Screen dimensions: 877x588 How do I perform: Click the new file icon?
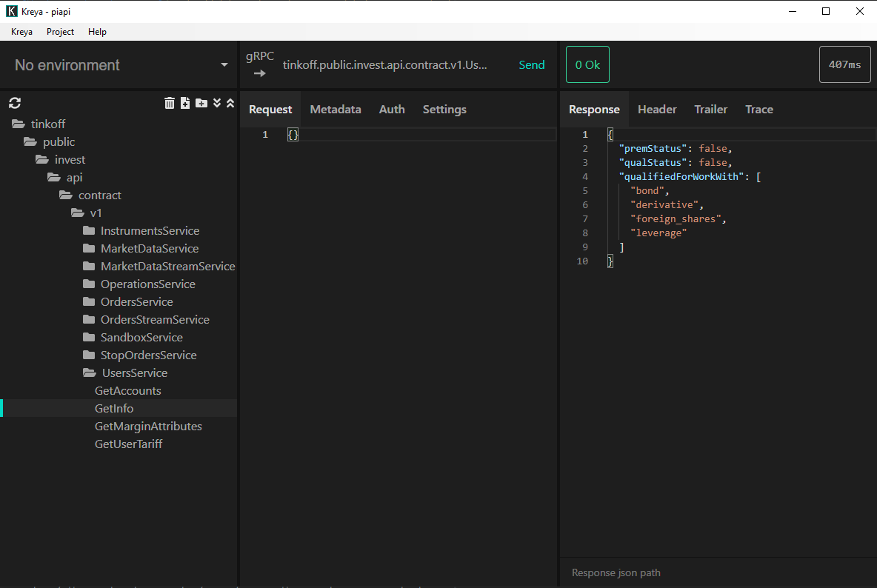tap(185, 103)
